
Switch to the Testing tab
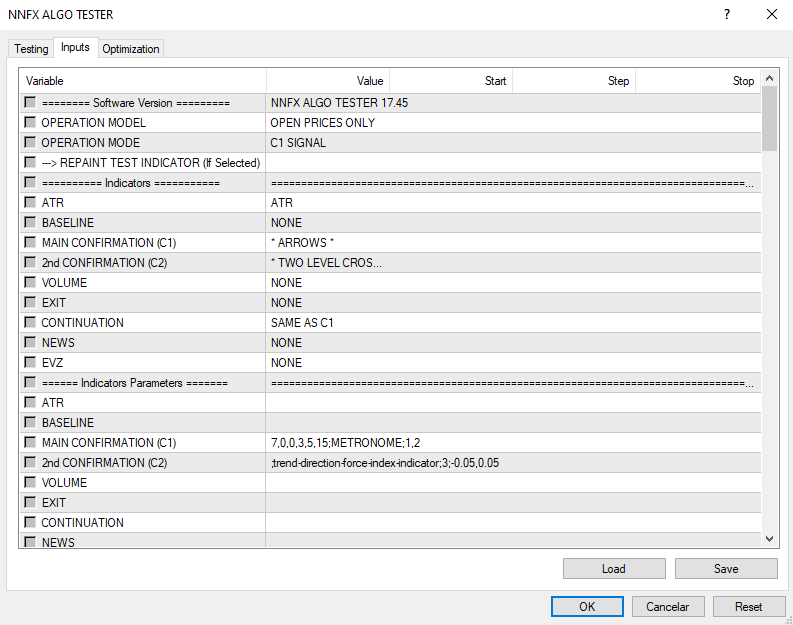31,49
